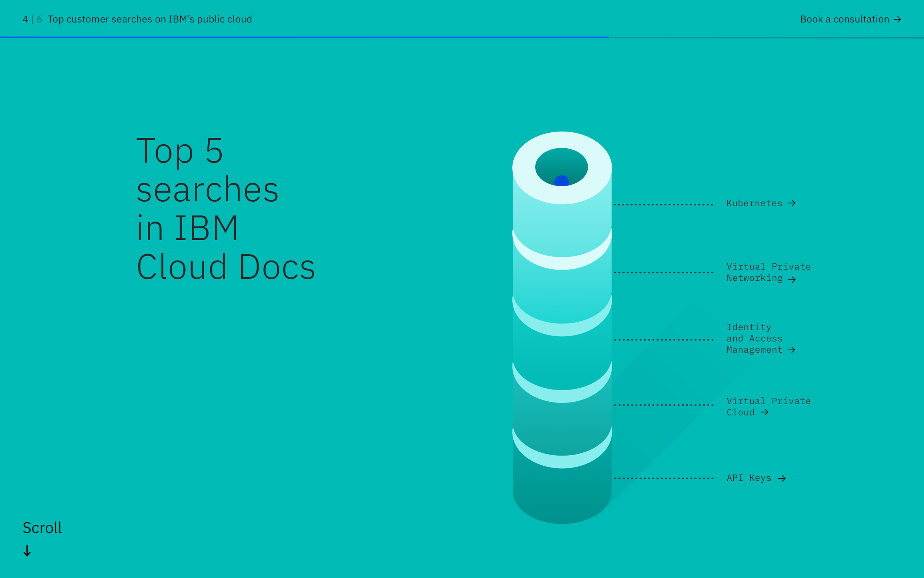Click the page number indicator 4 | 6

[x=32, y=20]
